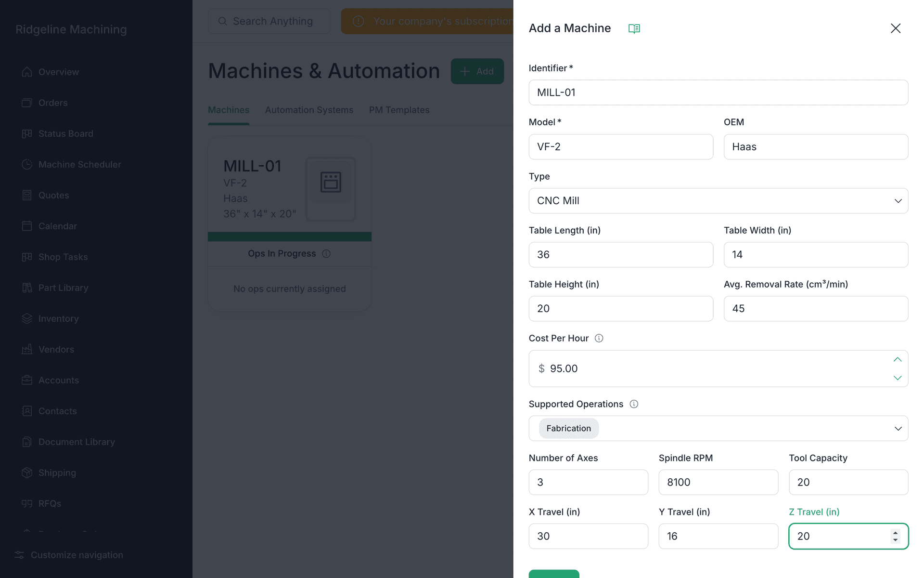This screenshot has height=578, width=924.
Task: Click the X Travel input field
Action: tap(588, 536)
